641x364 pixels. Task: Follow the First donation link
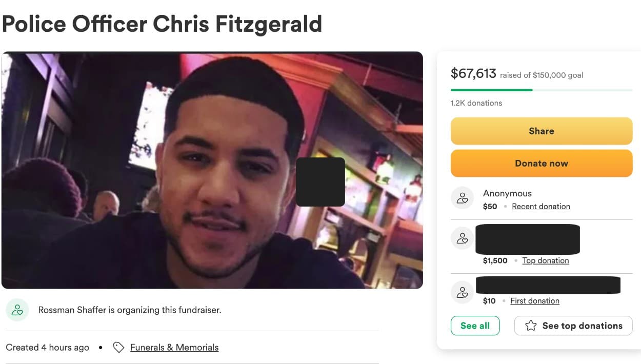coord(535,301)
